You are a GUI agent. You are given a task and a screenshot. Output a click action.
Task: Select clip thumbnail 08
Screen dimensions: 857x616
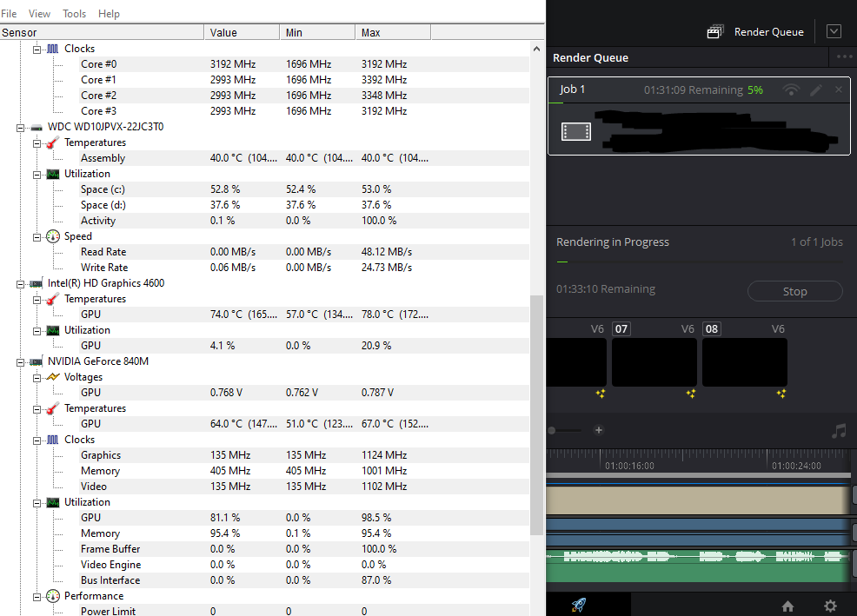[744, 362]
